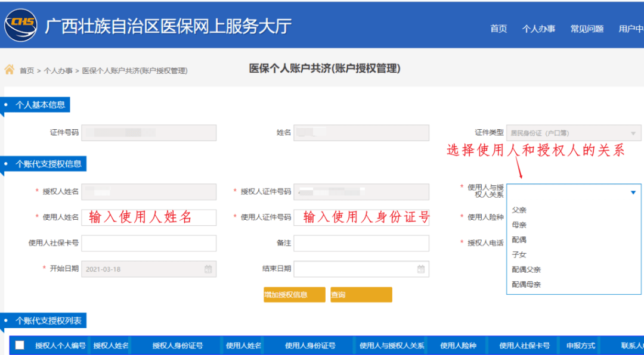644x355 pixels.
Task: Focus the 使用人姓名 input field
Action: (x=148, y=217)
